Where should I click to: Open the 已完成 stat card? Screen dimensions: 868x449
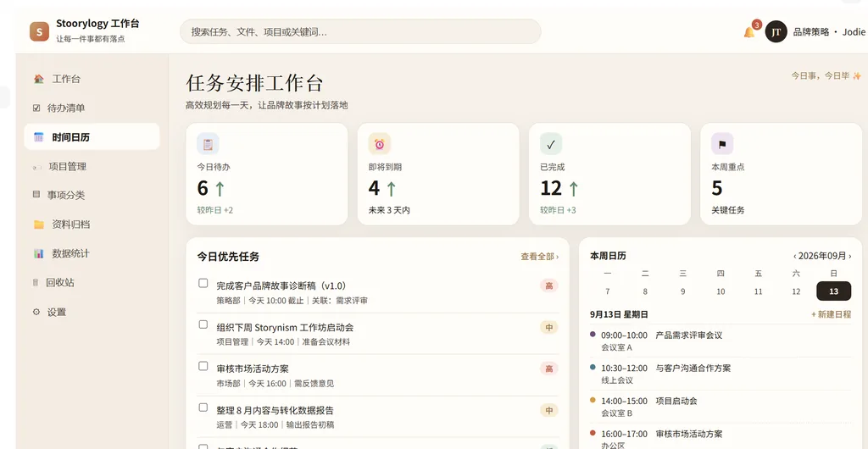click(x=609, y=174)
